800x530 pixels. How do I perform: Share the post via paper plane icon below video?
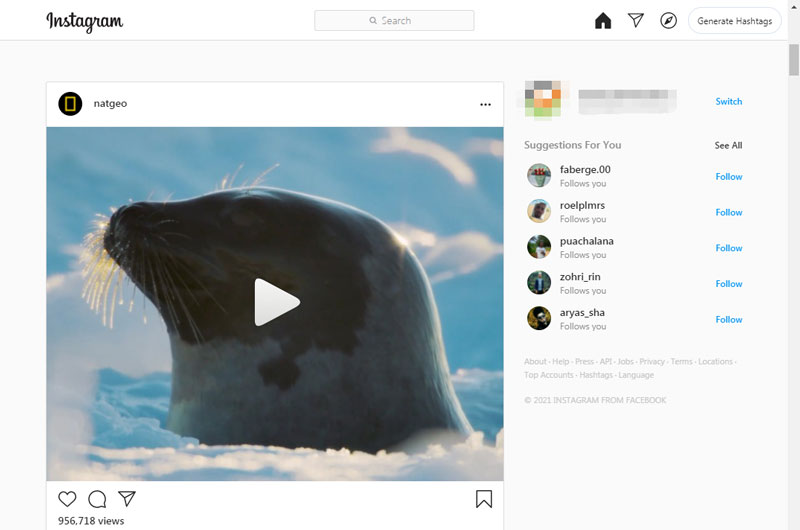(127, 498)
